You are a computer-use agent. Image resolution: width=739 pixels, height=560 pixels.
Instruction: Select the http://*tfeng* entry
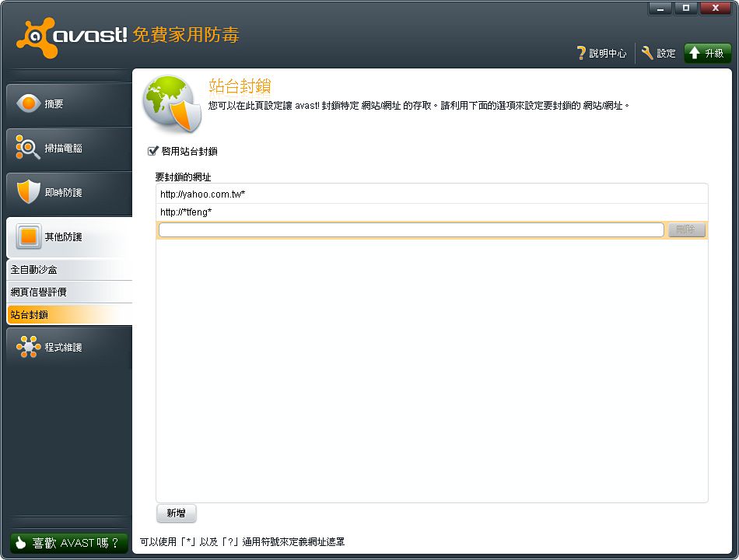[x=432, y=212]
